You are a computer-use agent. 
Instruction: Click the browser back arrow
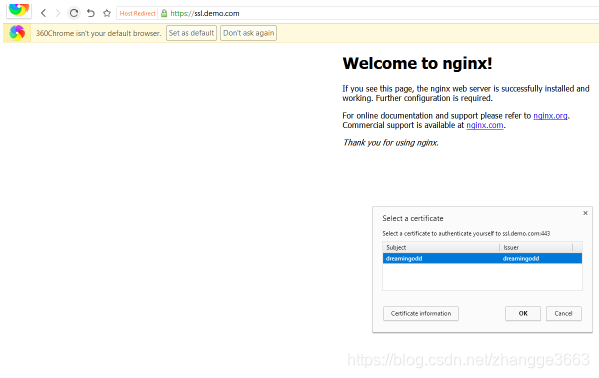click(44, 13)
